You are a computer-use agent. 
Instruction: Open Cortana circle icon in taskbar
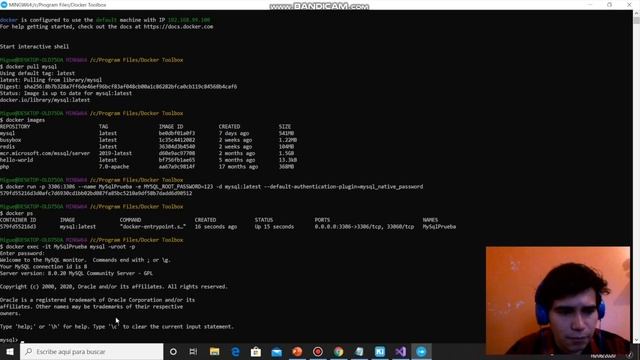pyautogui.click(x=173, y=351)
